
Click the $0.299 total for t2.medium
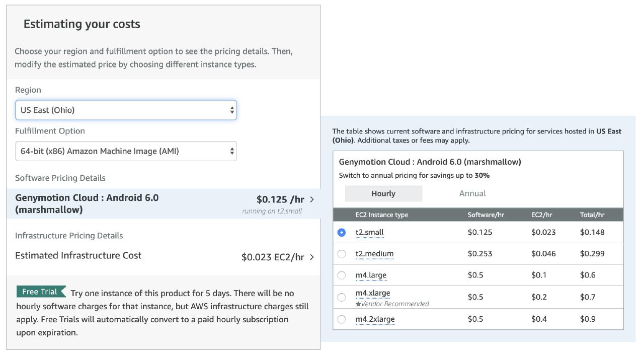click(592, 254)
